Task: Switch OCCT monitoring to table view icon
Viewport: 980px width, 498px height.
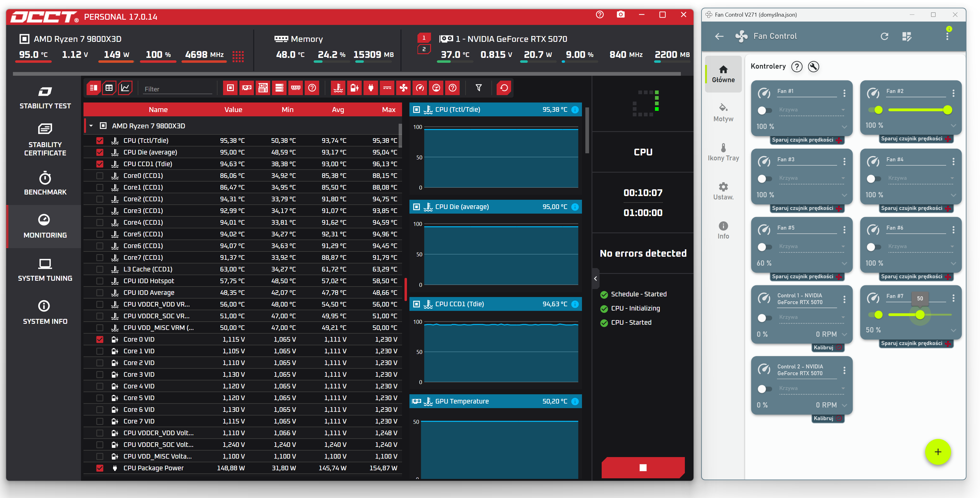Action: [109, 88]
